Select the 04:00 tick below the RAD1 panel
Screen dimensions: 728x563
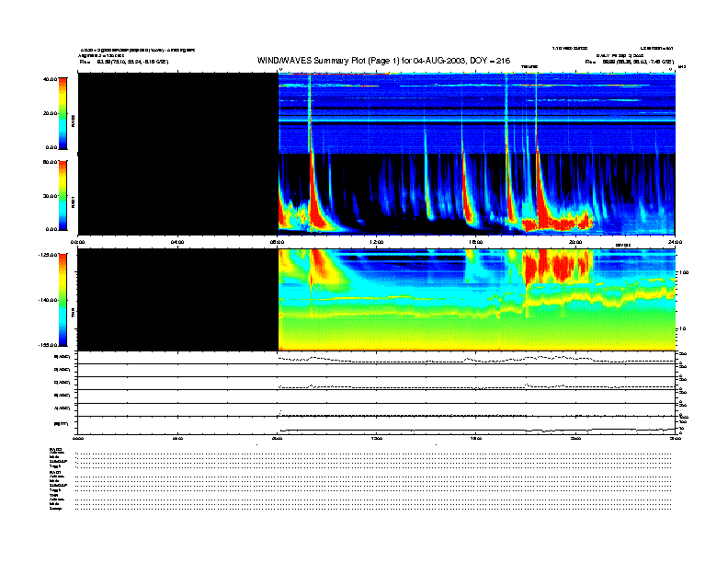click(x=177, y=241)
